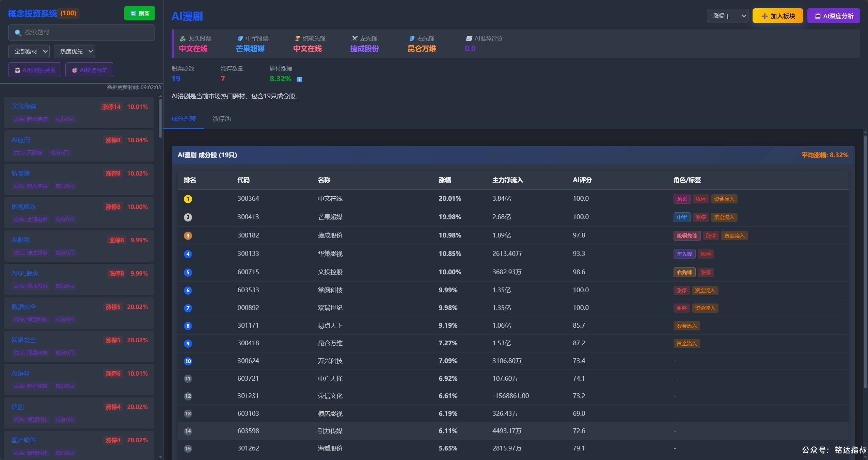Switch to the 涨停池 tab
The height and width of the screenshot is (460, 868).
tap(222, 119)
